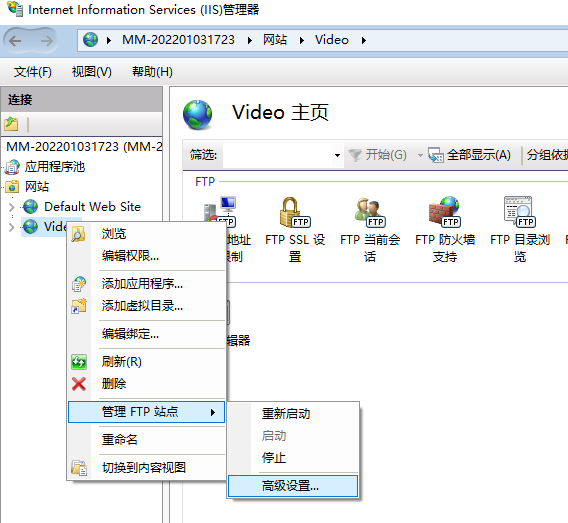
Task: Open FTP current sessions icon
Action: [370, 229]
